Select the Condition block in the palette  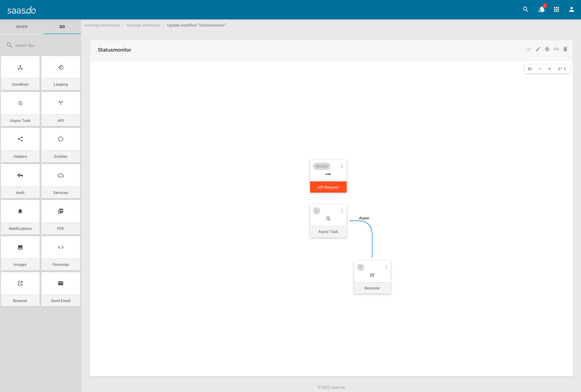20,73
